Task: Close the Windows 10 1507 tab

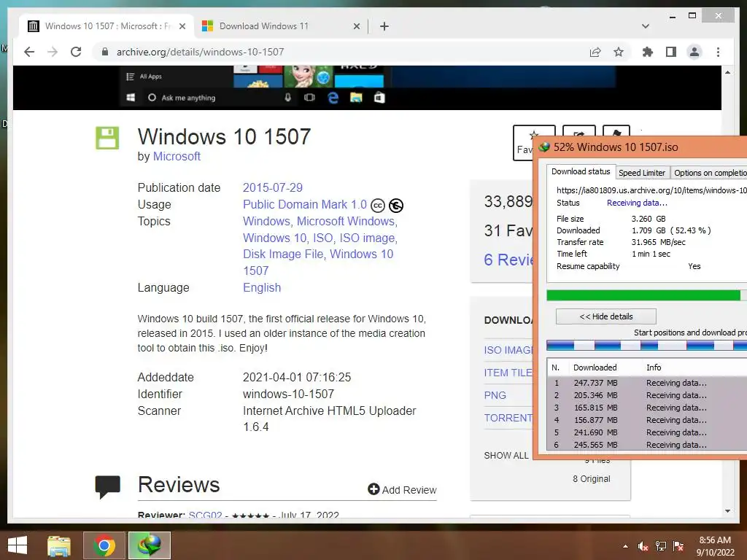Action: click(x=182, y=27)
